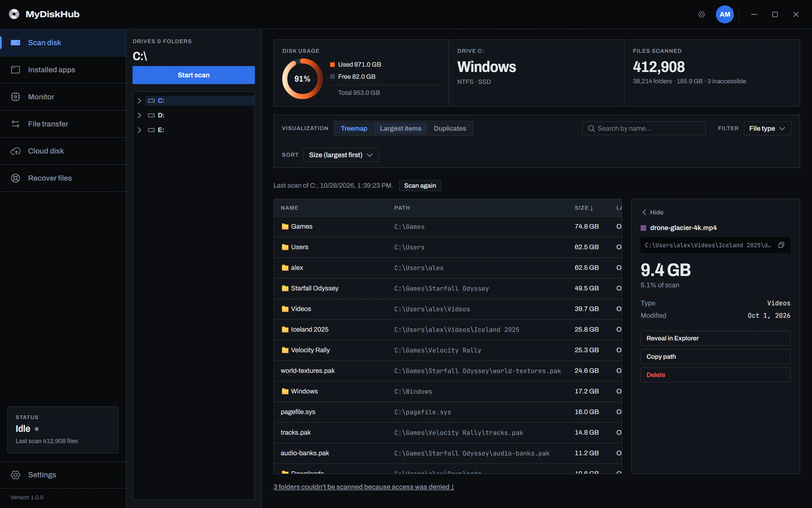This screenshot has height=508, width=812.
Task: Open the File type filter dropdown
Action: 767,128
